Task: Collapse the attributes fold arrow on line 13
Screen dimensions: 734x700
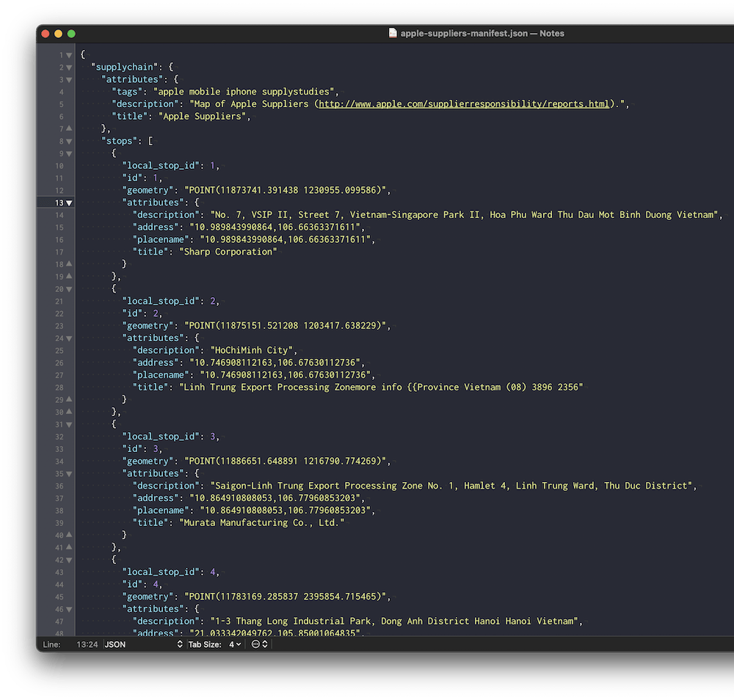Action: (x=69, y=203)
